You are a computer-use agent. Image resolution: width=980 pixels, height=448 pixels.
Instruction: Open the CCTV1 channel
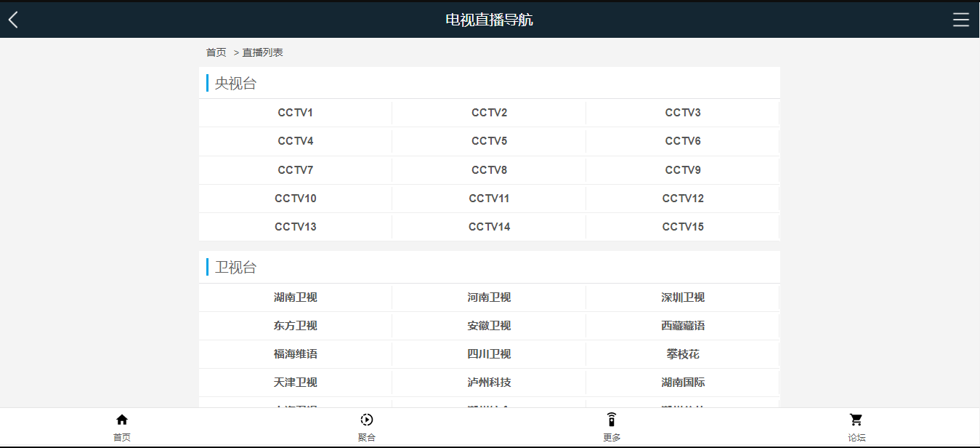pyautogui.click(x=294, y=112)
